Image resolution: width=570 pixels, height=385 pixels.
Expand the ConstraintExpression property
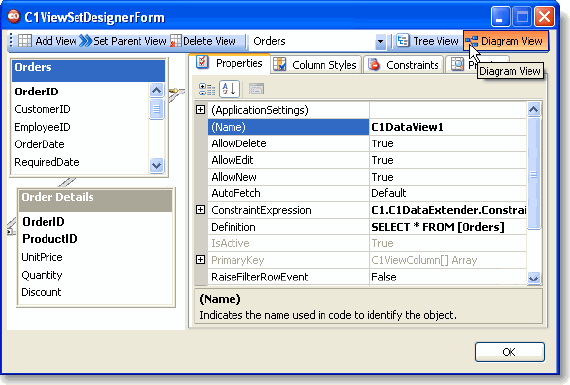click(200, 210)
